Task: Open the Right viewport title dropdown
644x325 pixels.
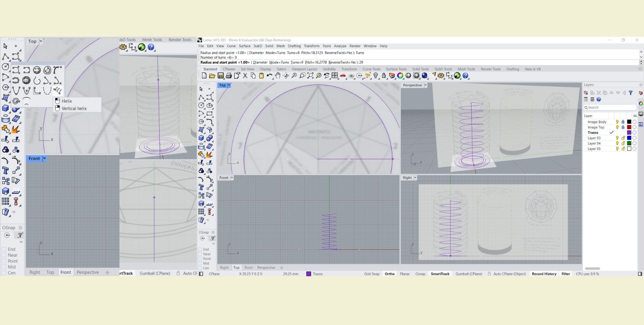Action: [415, 178]
